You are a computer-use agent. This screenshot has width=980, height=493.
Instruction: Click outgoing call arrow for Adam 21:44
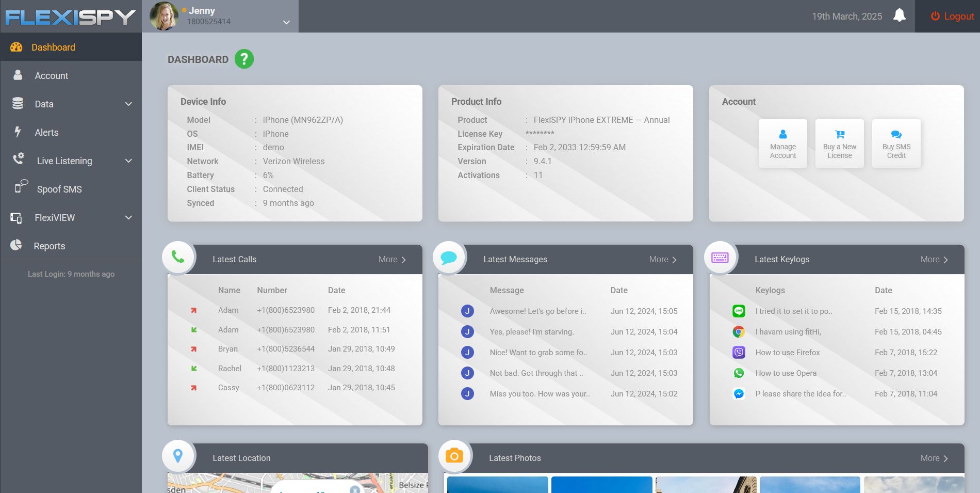click(x=194, y=310)
